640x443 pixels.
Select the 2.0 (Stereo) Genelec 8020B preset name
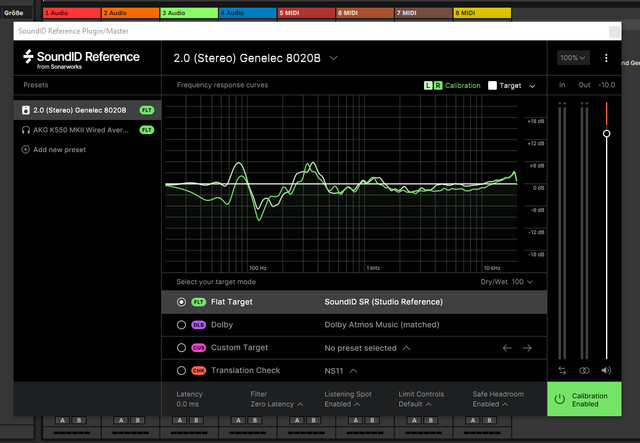click(80, 110)
